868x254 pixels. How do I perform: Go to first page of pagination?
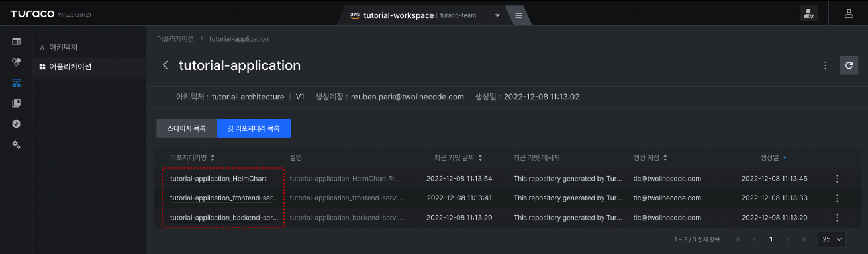point(738,239)
